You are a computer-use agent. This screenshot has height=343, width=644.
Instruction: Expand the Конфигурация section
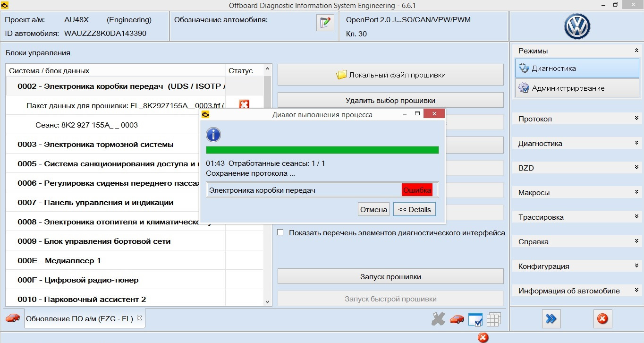click(x=636, y=266)
